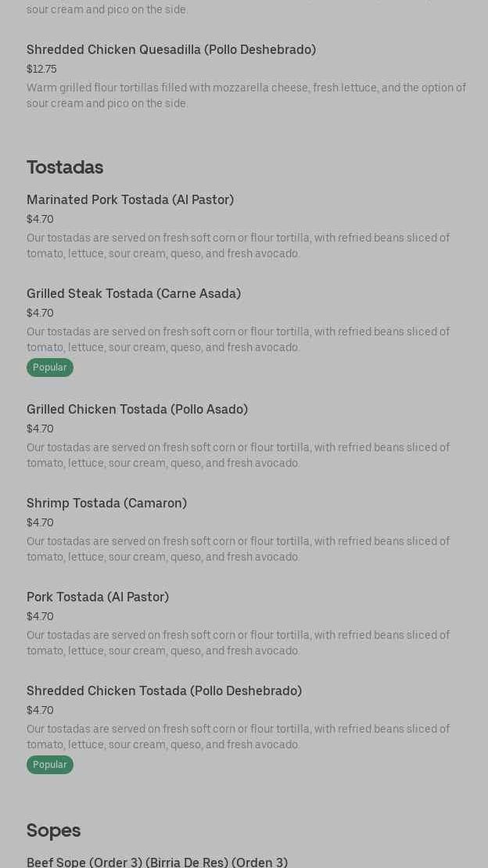Select Marinated Pork Tostada (Al Pastor)

tap(130, 200)
